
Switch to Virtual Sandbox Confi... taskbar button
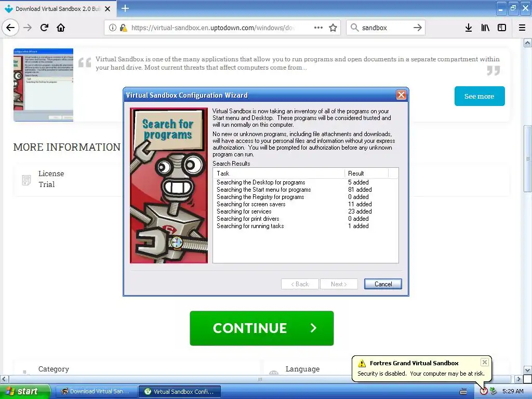[180, 392]
